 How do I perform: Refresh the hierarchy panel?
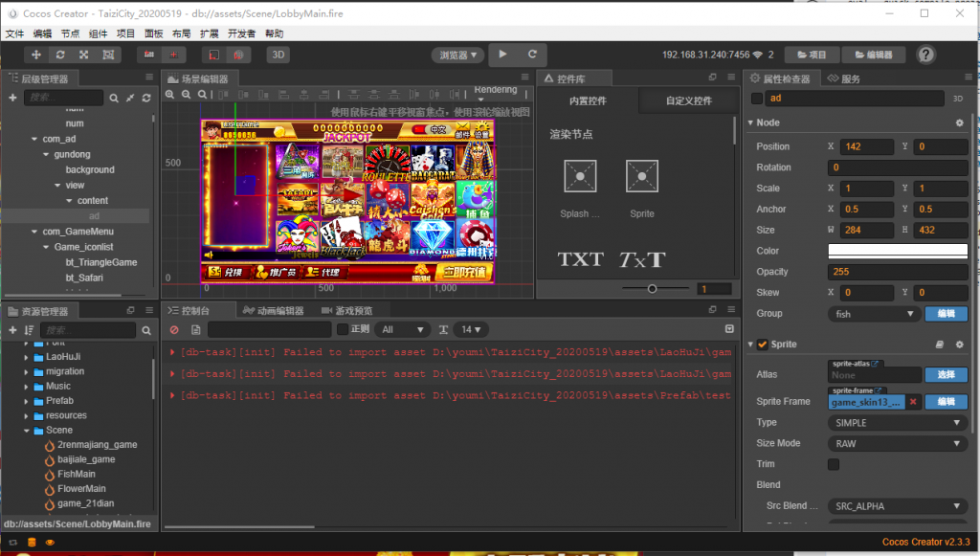(146, 98)
